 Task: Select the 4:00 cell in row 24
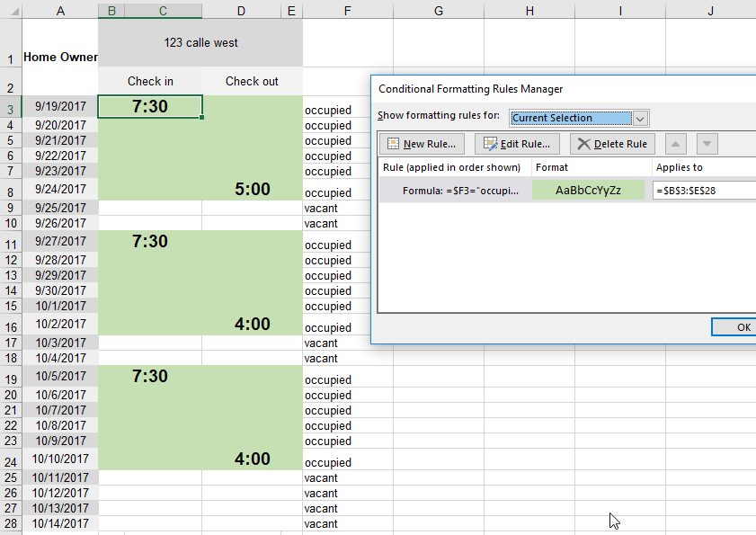pyautogui.click(x=253, y=459)
